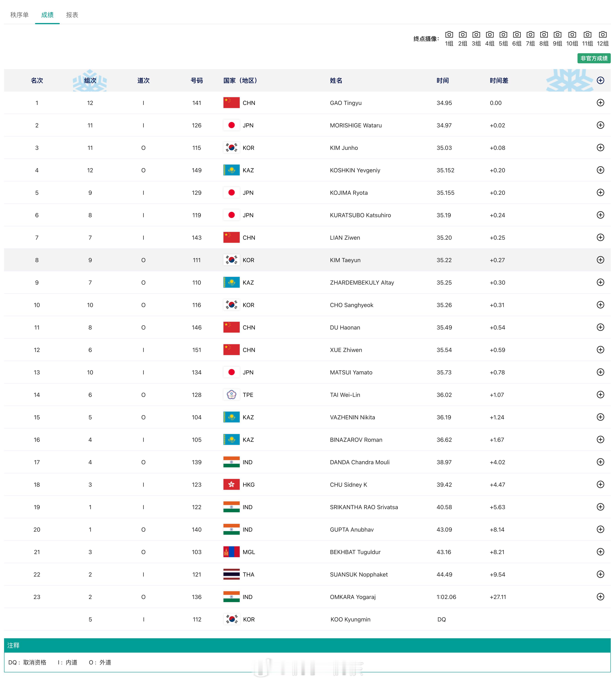
Task: Click the HKG country code
Action: coord(248,485)
